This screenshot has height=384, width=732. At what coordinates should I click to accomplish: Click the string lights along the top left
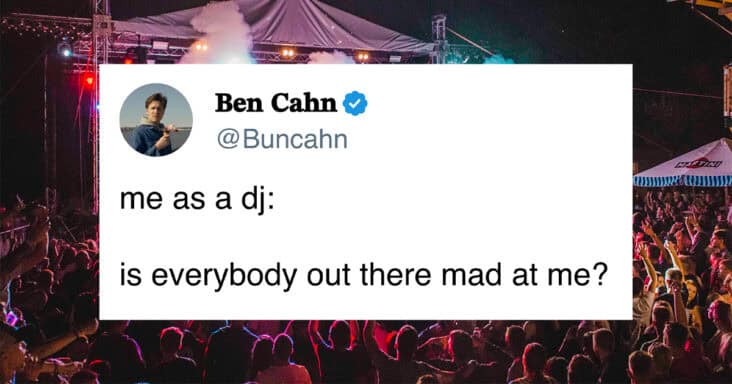tap(47, 26)
